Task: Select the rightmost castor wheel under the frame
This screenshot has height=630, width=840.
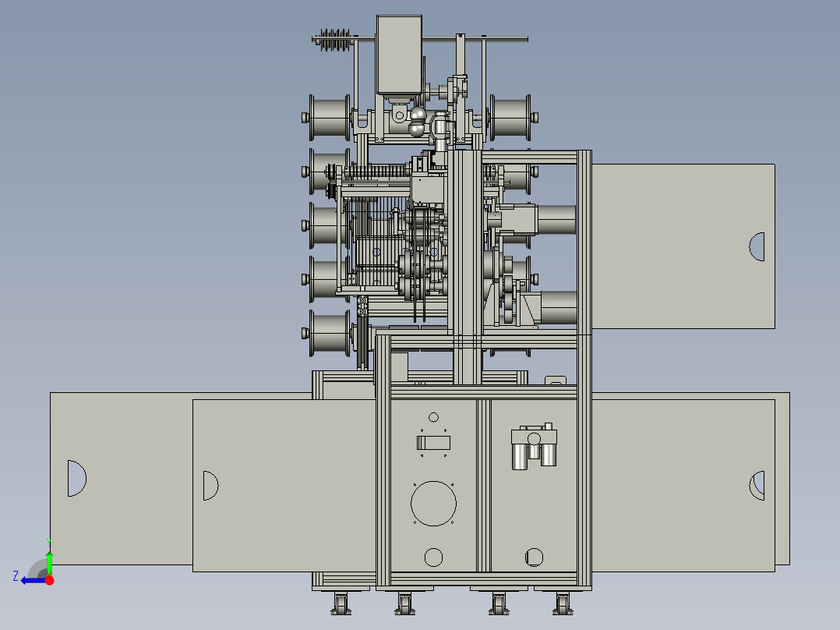Action: (x=563, y=603)
